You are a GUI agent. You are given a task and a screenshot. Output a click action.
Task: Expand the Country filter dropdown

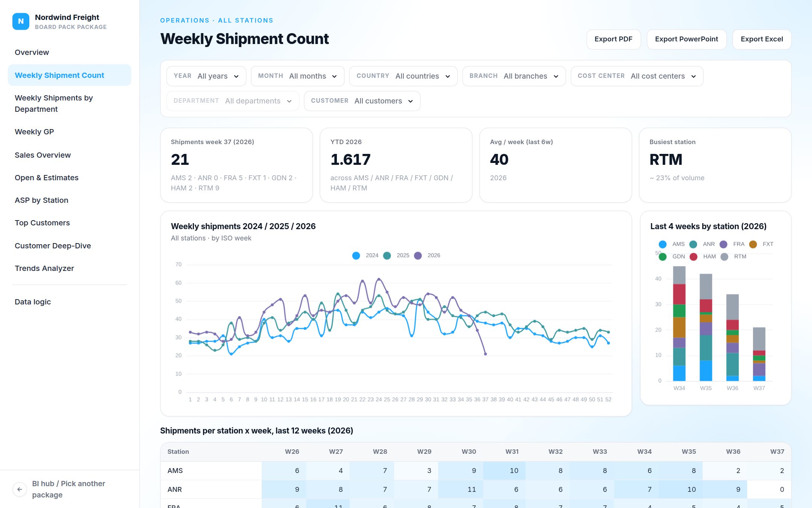click(x=403, y=76)
